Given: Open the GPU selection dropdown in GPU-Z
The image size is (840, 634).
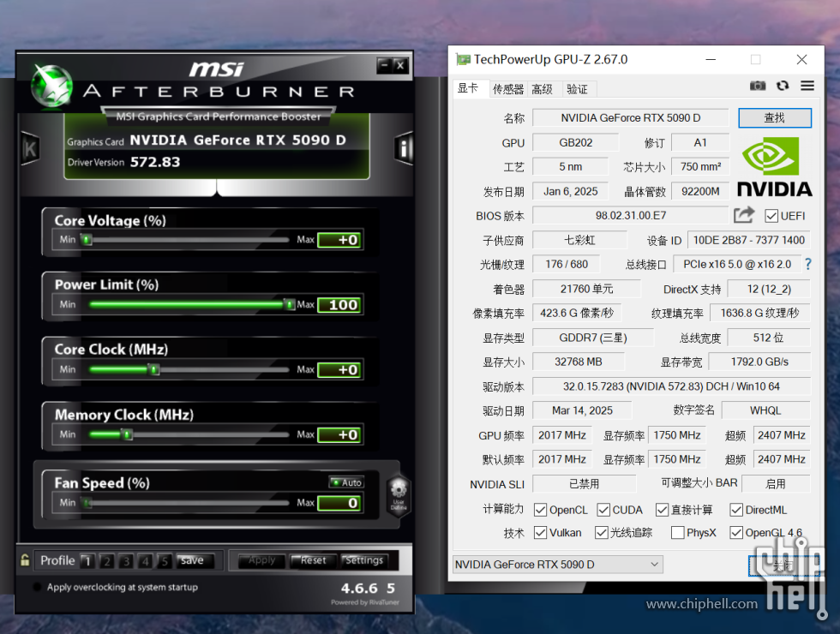Looking at the screenshot, I should coord(557,565).
